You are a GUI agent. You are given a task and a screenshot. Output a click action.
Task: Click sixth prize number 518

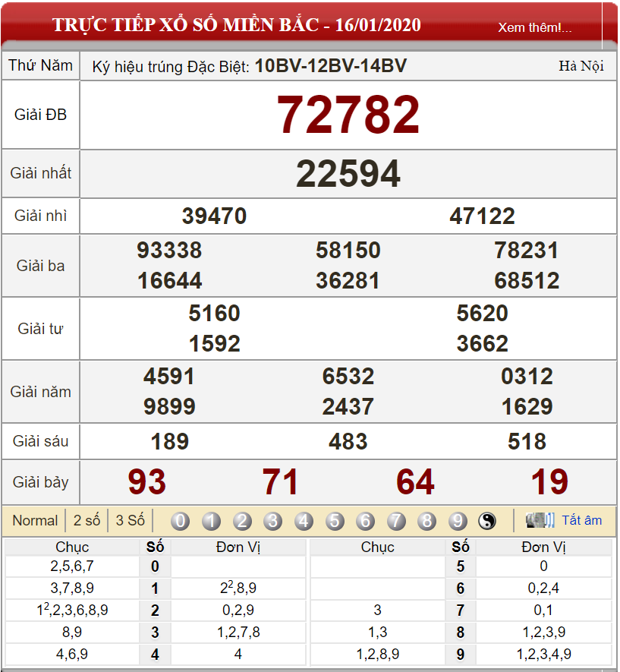527,442
